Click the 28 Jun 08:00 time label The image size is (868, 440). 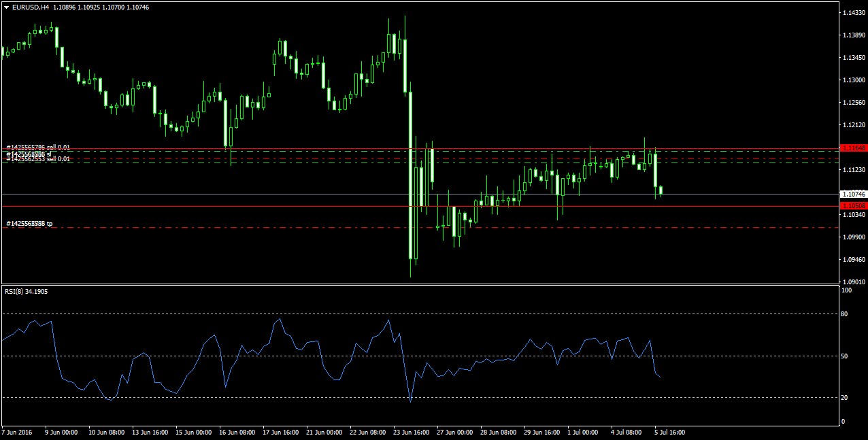click(498, 432)
